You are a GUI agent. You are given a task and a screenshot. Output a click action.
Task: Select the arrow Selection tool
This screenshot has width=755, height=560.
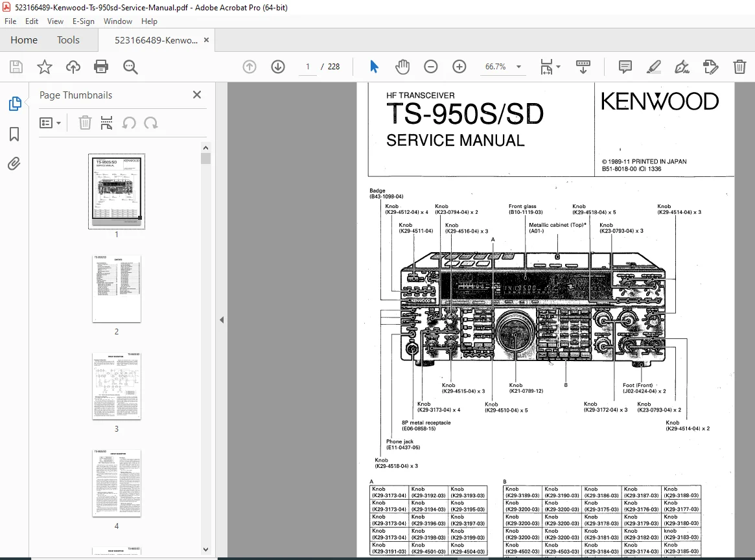(x=374, y=67)
